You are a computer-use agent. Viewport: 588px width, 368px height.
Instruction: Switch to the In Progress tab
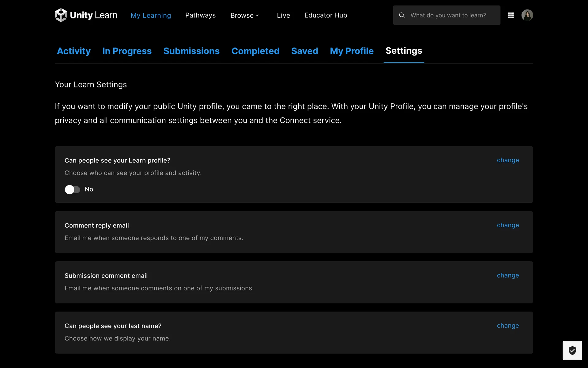127,51
